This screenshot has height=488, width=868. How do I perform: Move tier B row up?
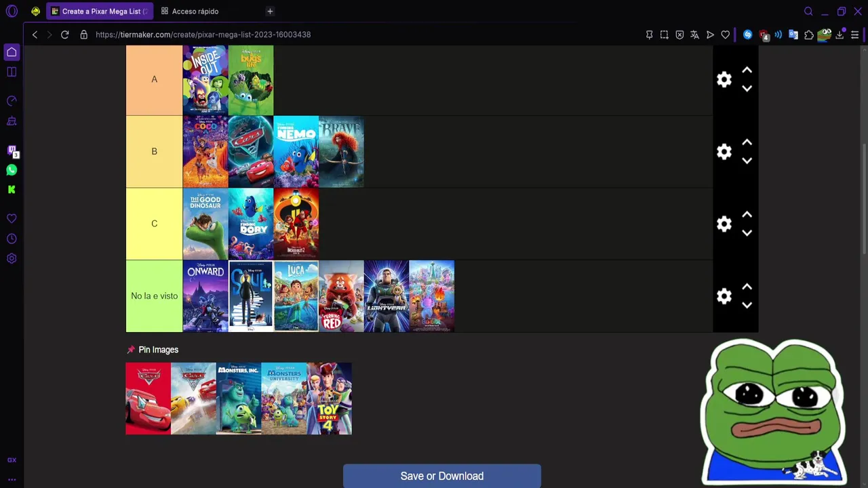click(747, 142)
